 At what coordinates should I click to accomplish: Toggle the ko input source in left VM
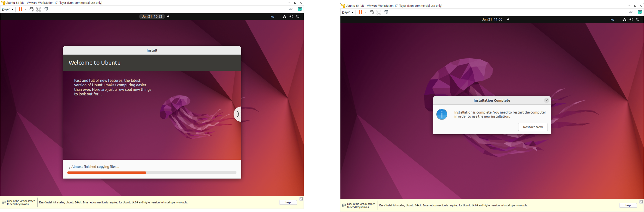point(272,17)
